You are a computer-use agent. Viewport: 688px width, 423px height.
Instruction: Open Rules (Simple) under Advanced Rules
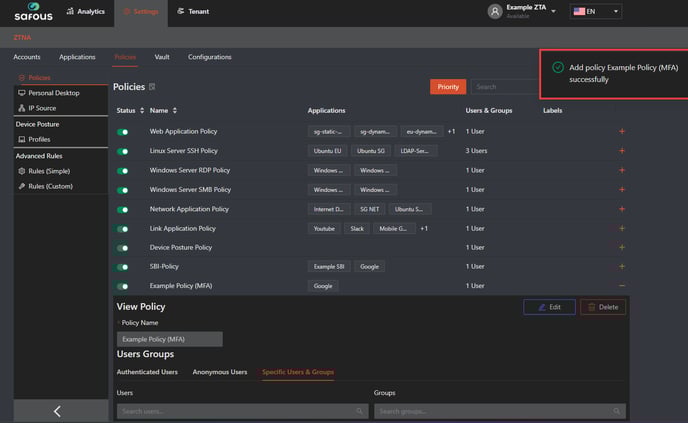49,171
